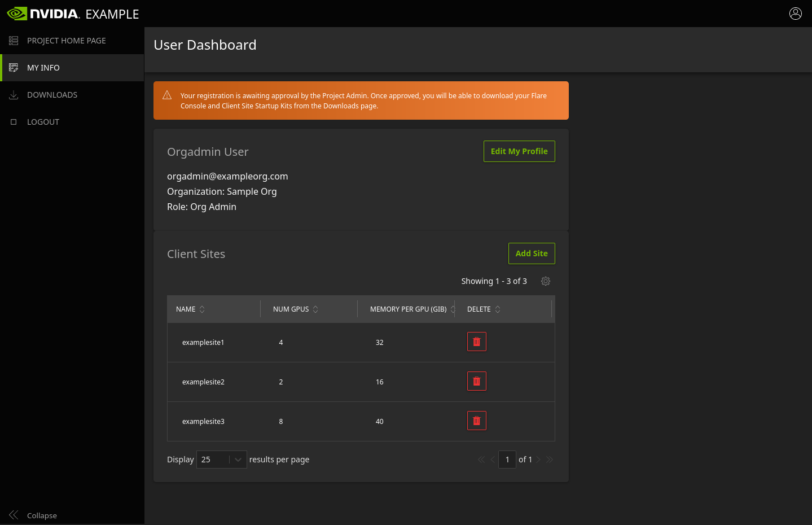Image resolution: width=812 pixels, height=525 pixels.
Task: Click MEMORY PER GPU (GIB) header
Action: [x=408, y=309]
